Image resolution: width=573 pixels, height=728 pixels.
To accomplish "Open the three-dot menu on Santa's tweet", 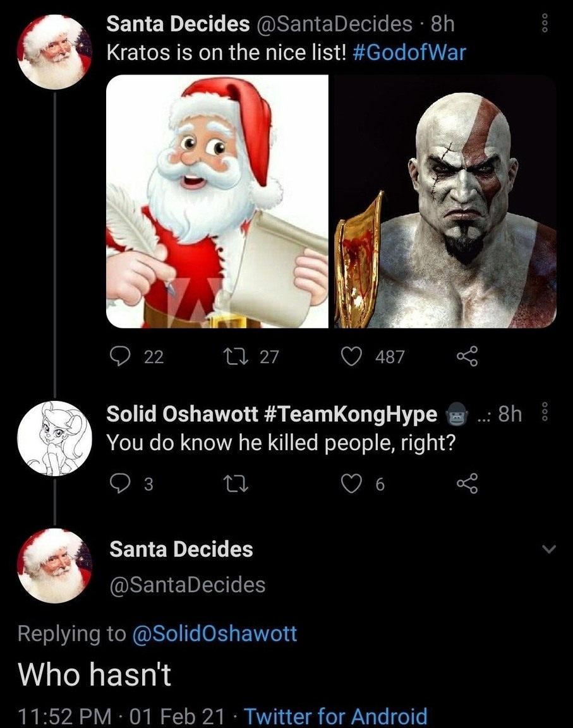I will 544,23.
